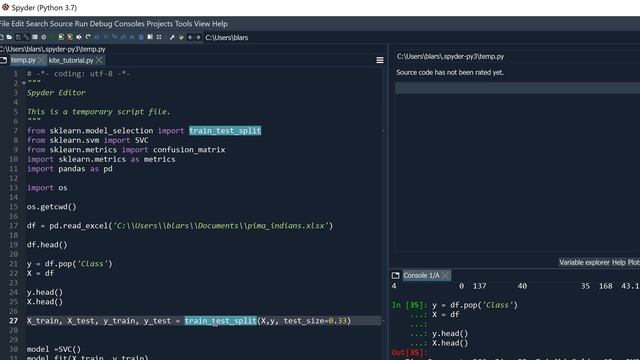Toggle fullscreen mode toolbar icon
640x360 pixels.
[159, 37]
